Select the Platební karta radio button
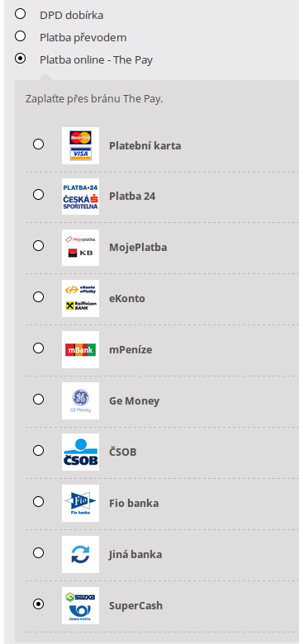 (x=38, y=144)
